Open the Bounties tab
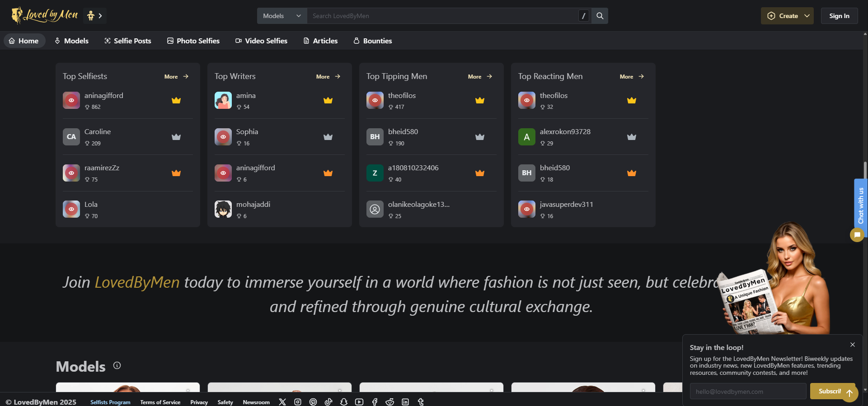 click(x=373, y=41)
